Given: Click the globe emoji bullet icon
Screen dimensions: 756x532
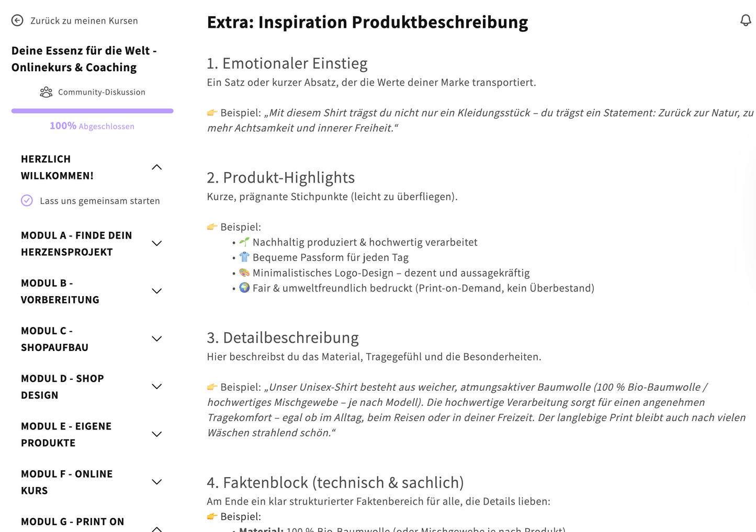Looking at the screenshot, I should point(244,288).
